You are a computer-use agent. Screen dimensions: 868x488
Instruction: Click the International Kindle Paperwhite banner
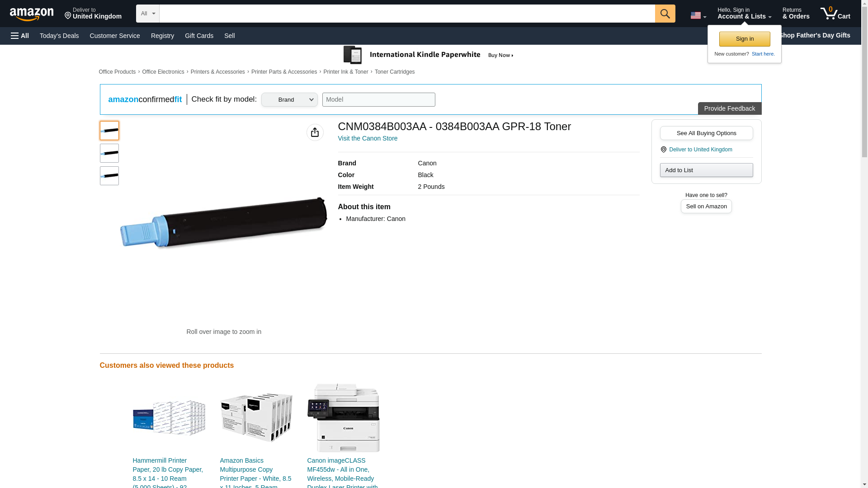pos(429,55)
